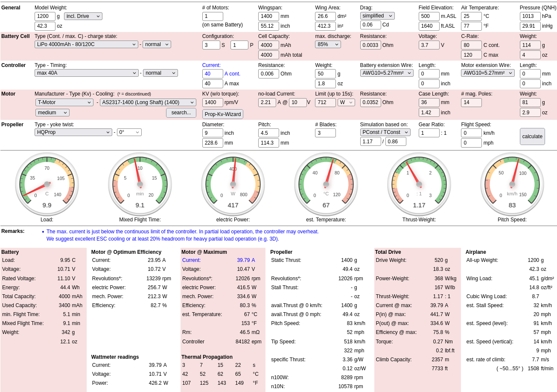This screenshot has height=392, width=557.
Task: Click the Pitch Speed gauge
Action: [x=512, y=184]
